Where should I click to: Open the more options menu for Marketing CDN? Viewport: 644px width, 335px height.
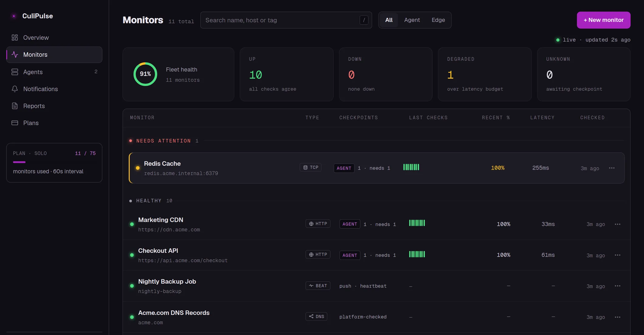[618, 224]
